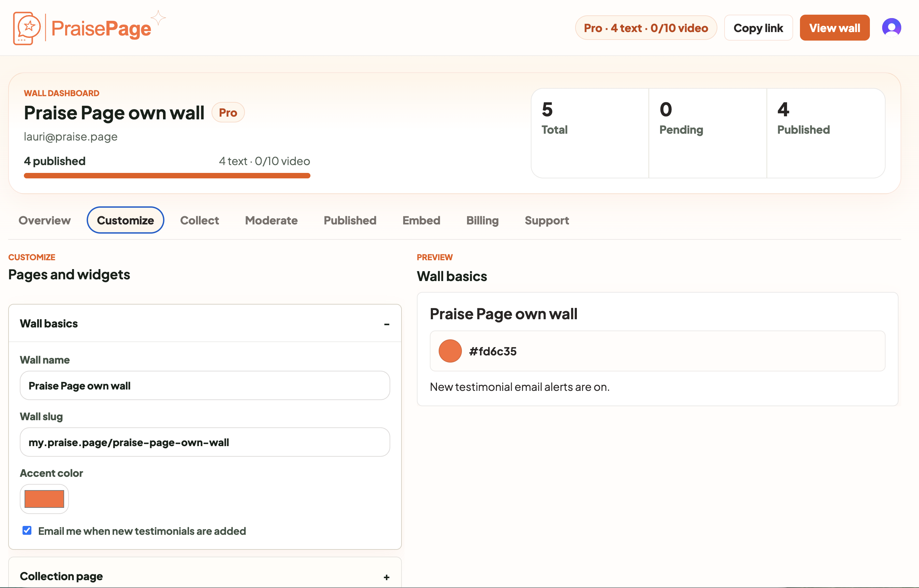Viewport: 919px width, 588px height.
Task: Click the "4 published" label
Action: (55, 161)
